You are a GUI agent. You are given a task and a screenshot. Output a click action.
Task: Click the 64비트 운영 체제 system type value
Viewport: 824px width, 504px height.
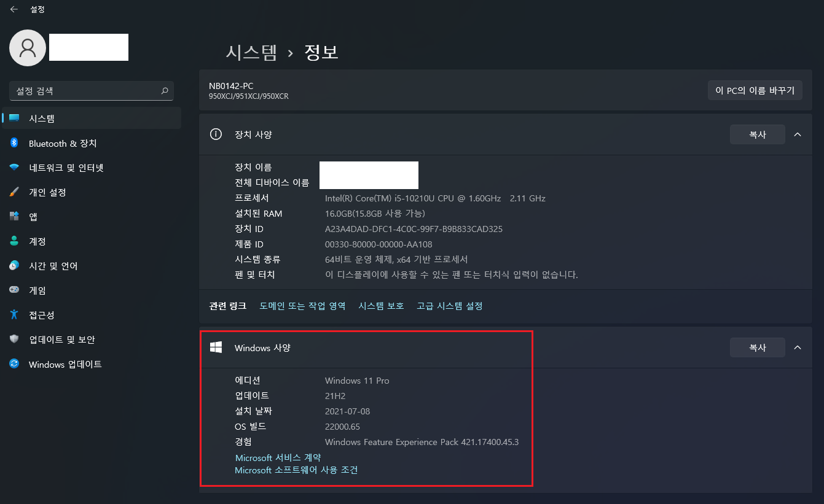click(x=396, y=260)
